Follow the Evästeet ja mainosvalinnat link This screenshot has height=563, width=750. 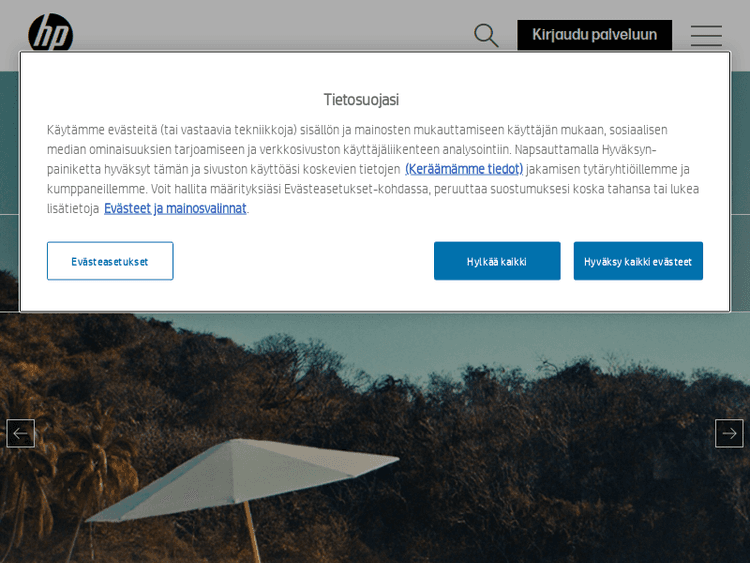tap(175, 208)
